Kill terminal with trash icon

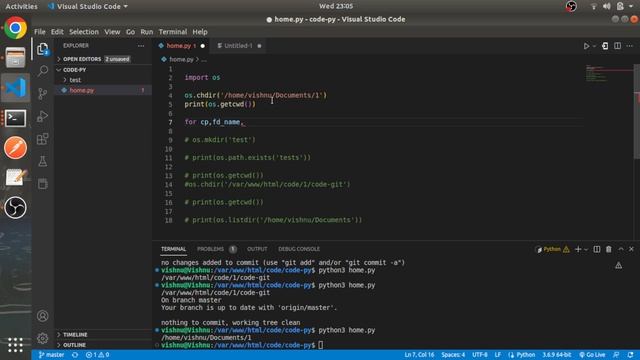(609, 249)
